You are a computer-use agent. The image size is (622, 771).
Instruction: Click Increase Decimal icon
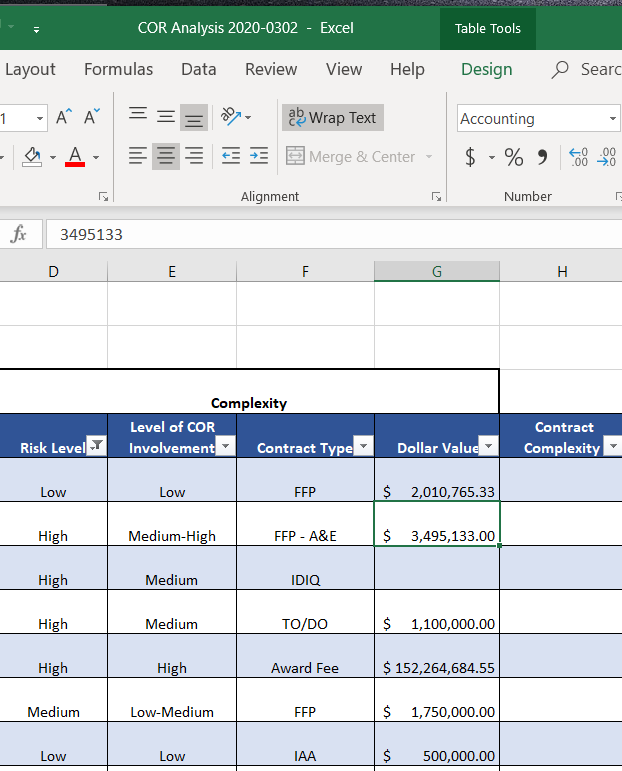[x=578, y=157]
